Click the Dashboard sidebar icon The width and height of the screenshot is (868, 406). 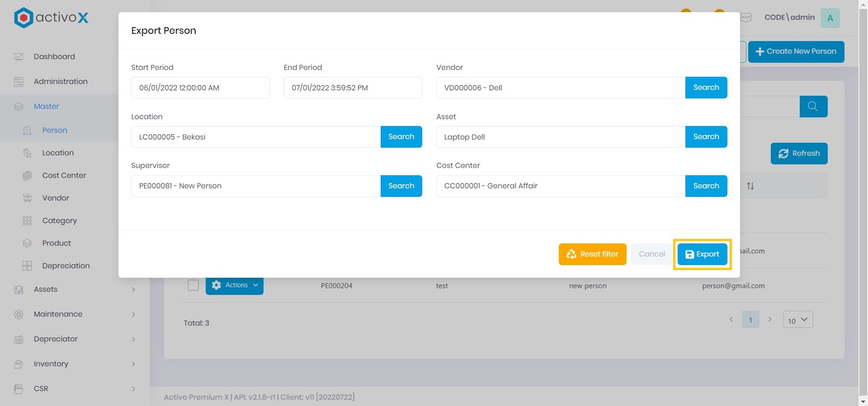19,57
